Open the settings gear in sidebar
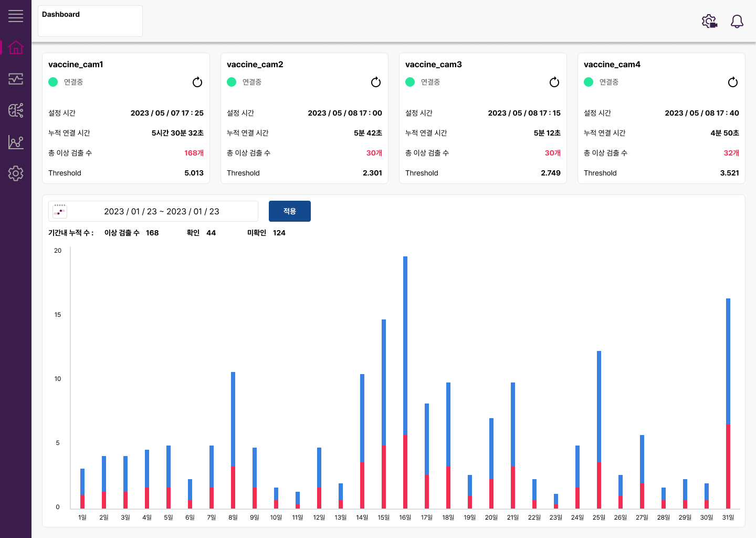Viewport: 756px width, 538px height. click(16, 173)
